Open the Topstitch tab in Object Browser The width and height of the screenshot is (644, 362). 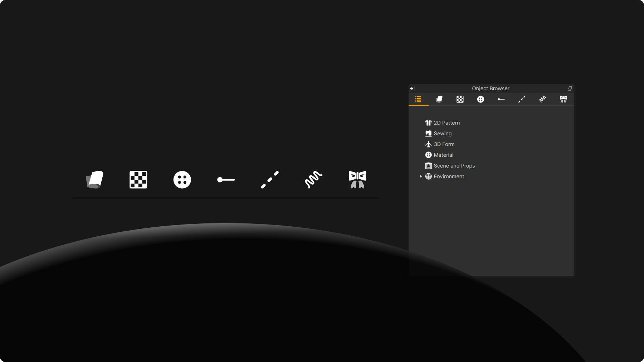click(x=522, y=99)
